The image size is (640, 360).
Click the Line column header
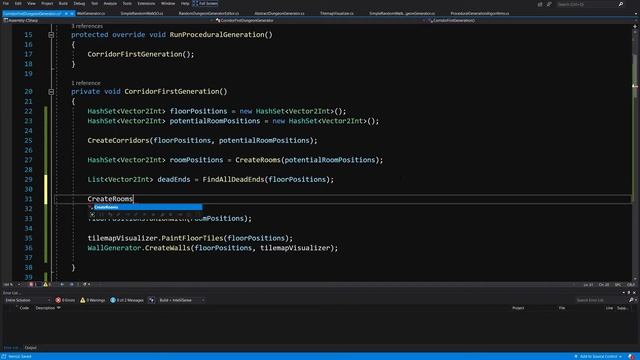coord(609,308)
